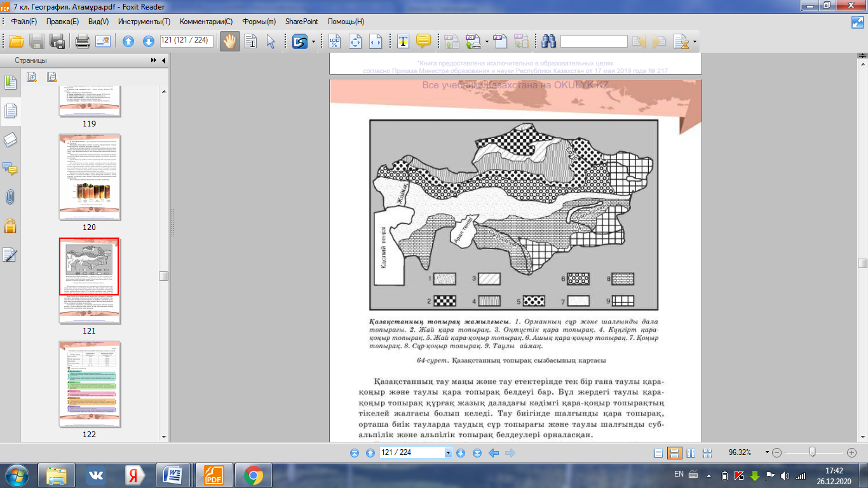The image size is (868, 488).
Task: Click the PDF printer creation icon
Action: [472, 41]
